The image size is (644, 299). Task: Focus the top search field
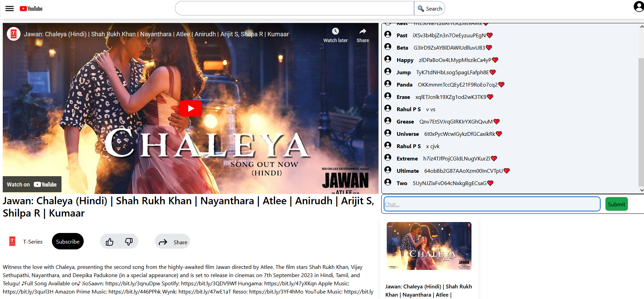tap(294, 8)
